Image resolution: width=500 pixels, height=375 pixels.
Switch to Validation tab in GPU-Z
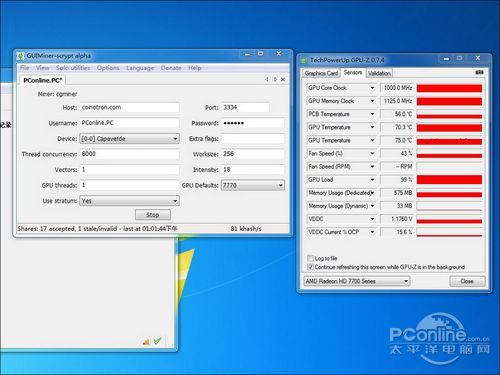tap(379, 73)
